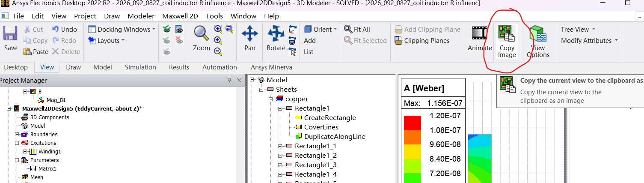Click the rotate-around-axes icon with colored axes
The height and width of the screenshot is (183, 644).
point(293,30)
